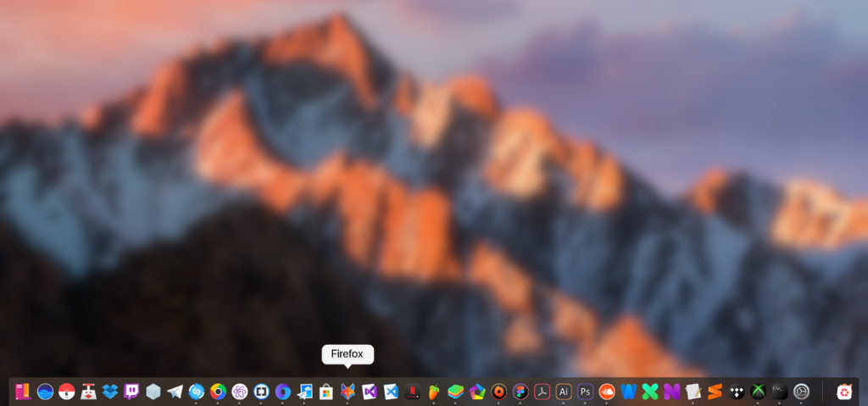
Task: Open the FL Studio fruit icon
Action: 434,392
